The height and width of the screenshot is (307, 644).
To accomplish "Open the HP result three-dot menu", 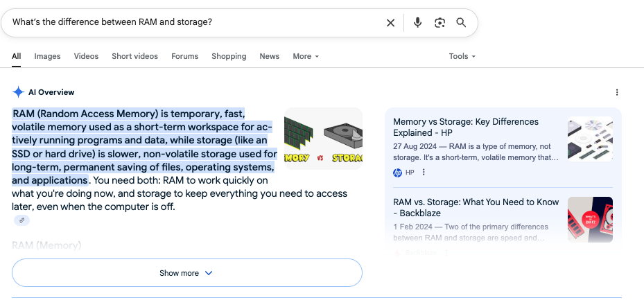I will (424, 173).
